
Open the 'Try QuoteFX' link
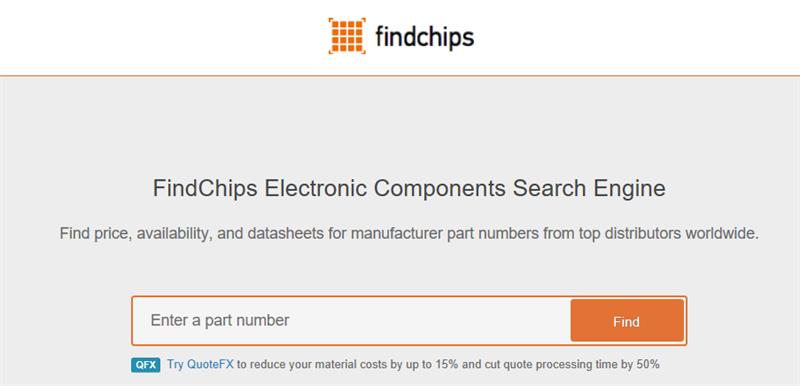(x=200, y=365)
